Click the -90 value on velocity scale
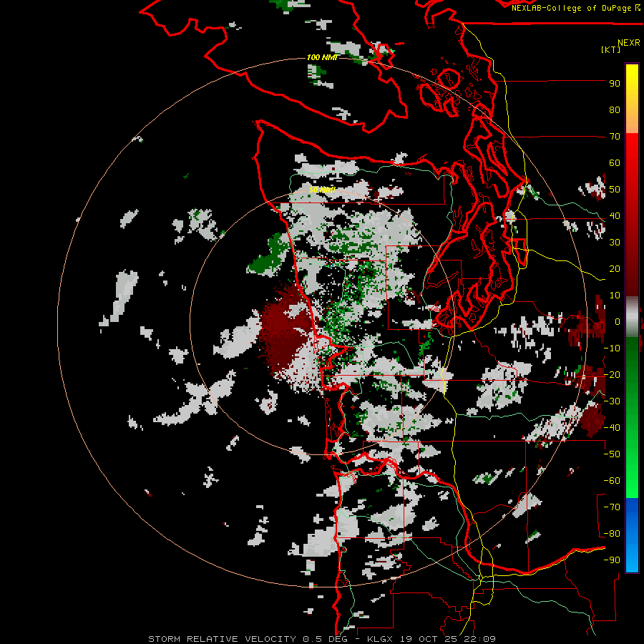The width and height of the screenshot is (644, 644). tap(612, 560)
